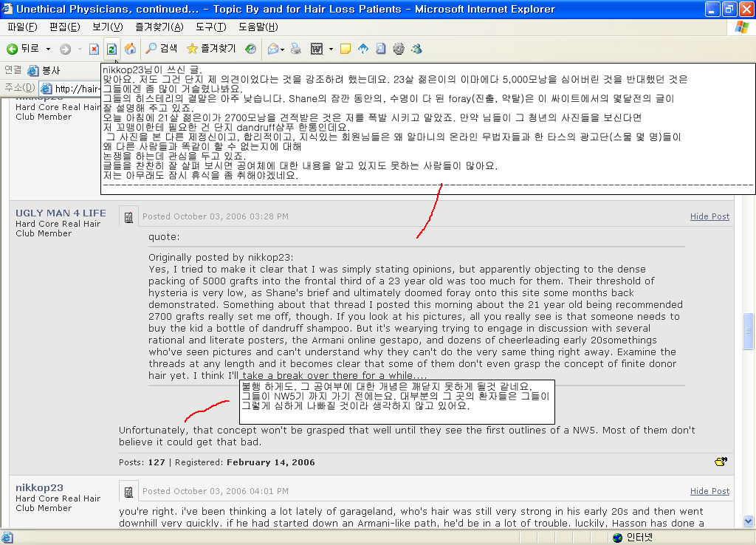Click the 봉사 links bar shortcut

[44, 70]
